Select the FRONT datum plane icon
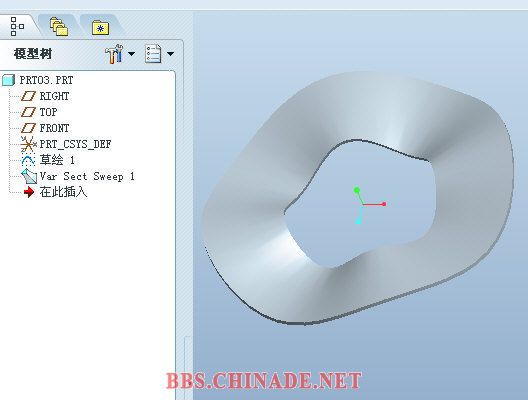Screen dimensions: 528x400 click(28, 128)
